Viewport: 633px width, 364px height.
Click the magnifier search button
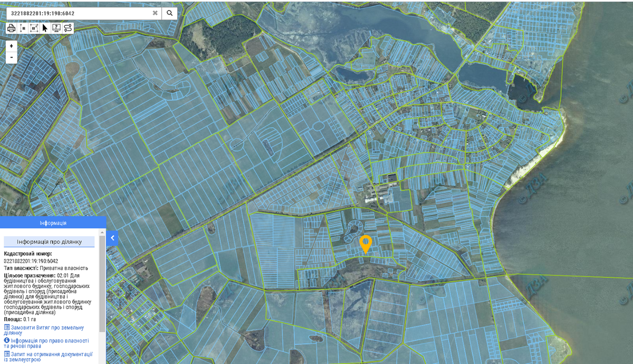[x=169, y=13]
